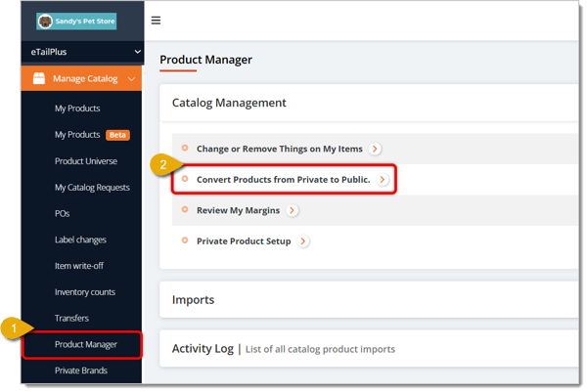Screen dimensions: 587x392
Task: Open My Products Beta item
Action: [77, 135]
